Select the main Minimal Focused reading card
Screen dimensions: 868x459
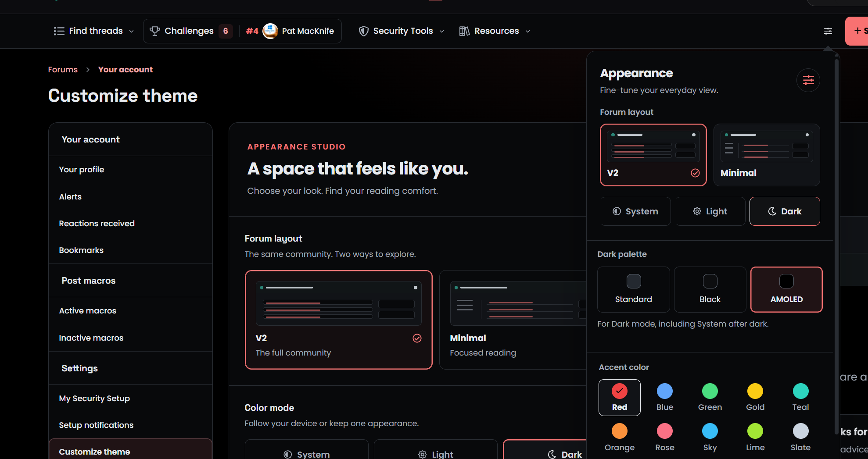(x=513, y=320)
